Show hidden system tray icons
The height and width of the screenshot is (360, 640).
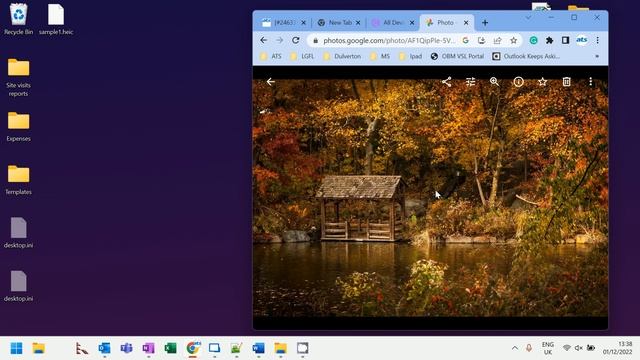[x=515, y=348]
